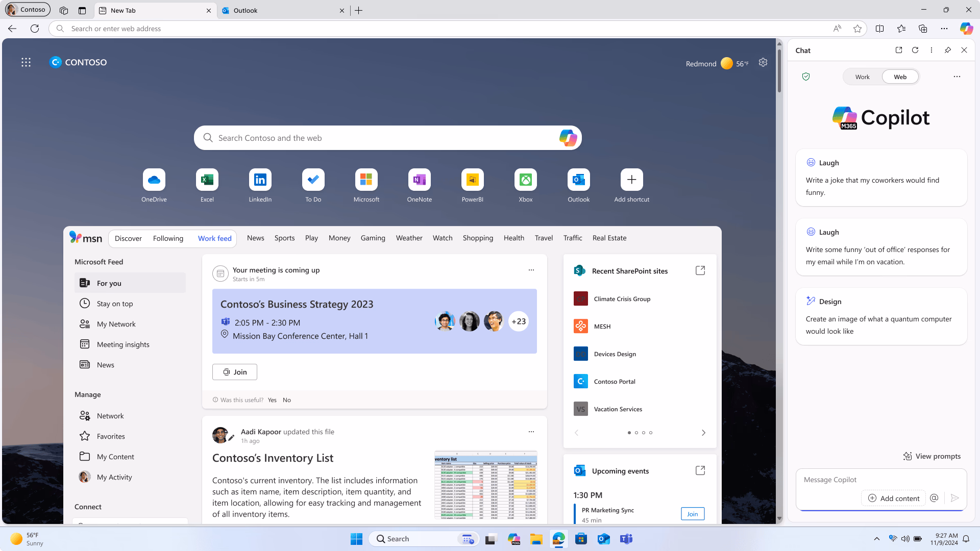Open the To Do shortcut
The width and height of the screenshot is (980, 551).
pos(313,180)
